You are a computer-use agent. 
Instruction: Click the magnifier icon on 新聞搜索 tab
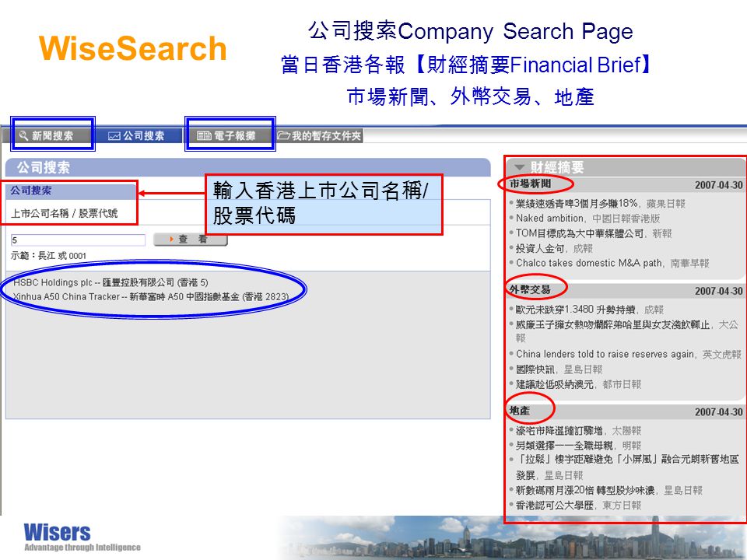[x=23, y=135]
